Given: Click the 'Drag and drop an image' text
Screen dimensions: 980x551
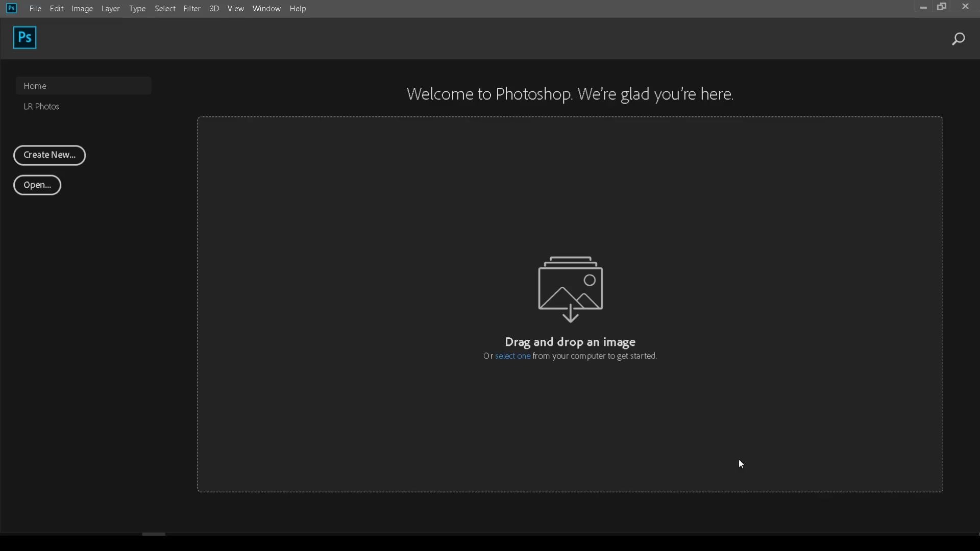Looking at the screenshot, I should pyautogui.click(x=570, y=342).
